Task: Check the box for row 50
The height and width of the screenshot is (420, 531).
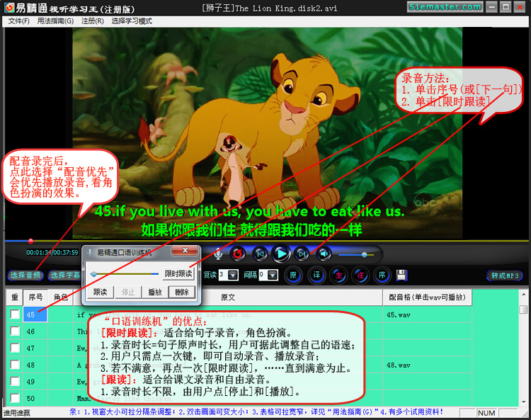Action: point(15,398)
